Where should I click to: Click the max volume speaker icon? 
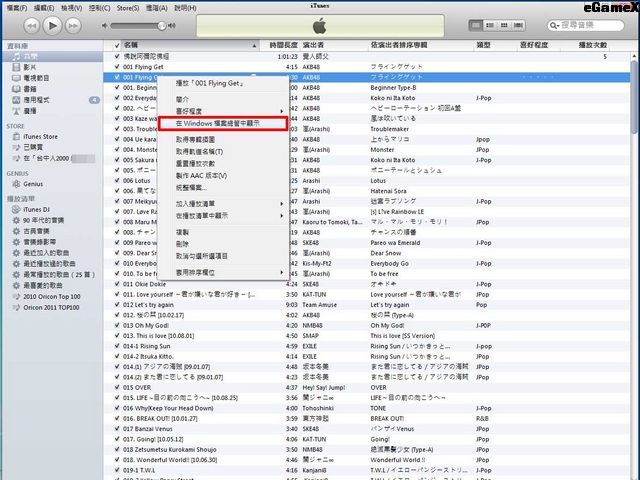click(x=172, y=26)
